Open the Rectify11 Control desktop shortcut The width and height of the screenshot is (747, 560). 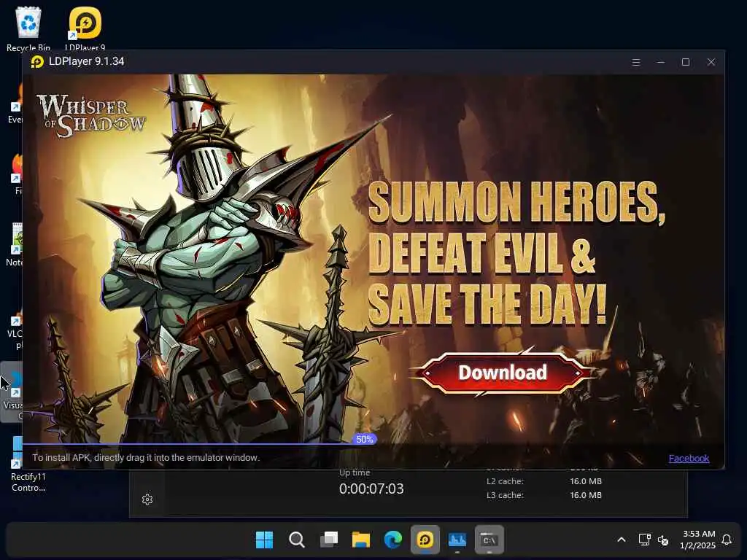pyautogui.click(x=28, y=463)
